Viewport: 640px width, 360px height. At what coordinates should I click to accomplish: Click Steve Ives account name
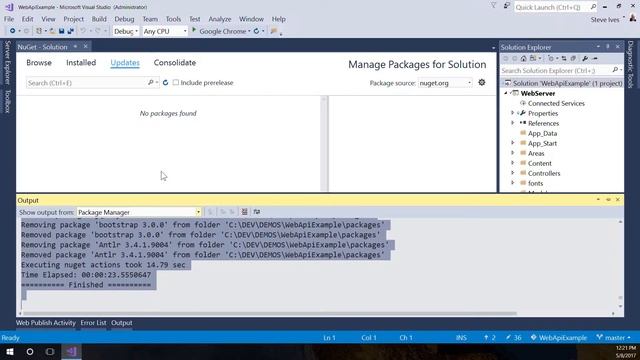coord(605,20)
